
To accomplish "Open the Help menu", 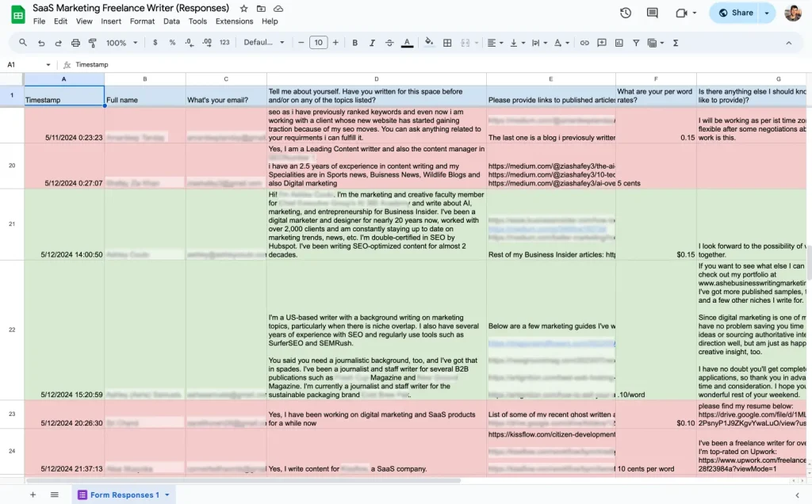I will pyautogui.click(x=270, y=21).
